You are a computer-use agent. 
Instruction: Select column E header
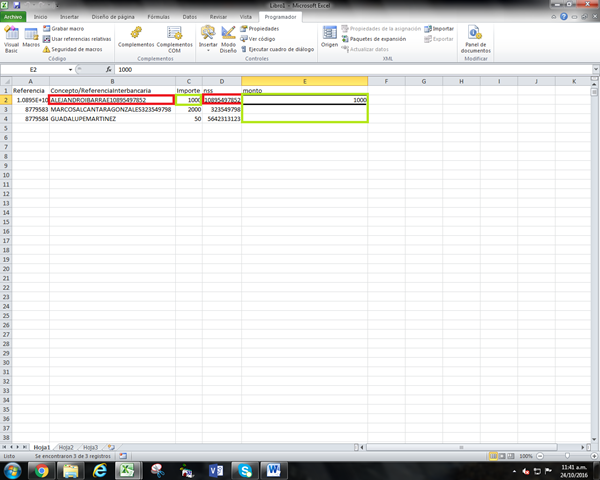pos(305,81)
